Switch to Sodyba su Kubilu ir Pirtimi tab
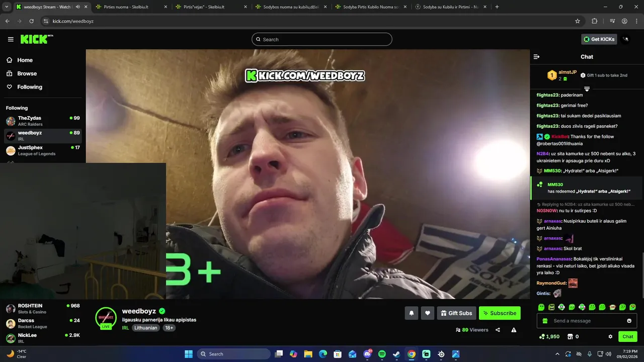 click(x=450, y=7)
